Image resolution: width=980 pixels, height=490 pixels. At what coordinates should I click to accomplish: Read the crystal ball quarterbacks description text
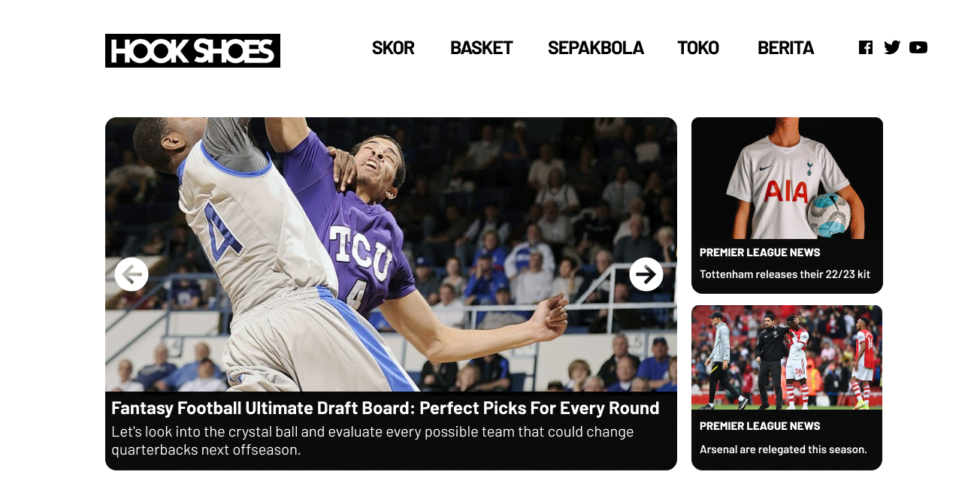(x=373, y=441)
